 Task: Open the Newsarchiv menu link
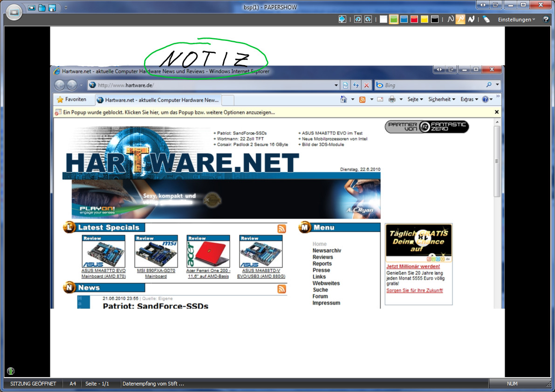coord(327,250)
